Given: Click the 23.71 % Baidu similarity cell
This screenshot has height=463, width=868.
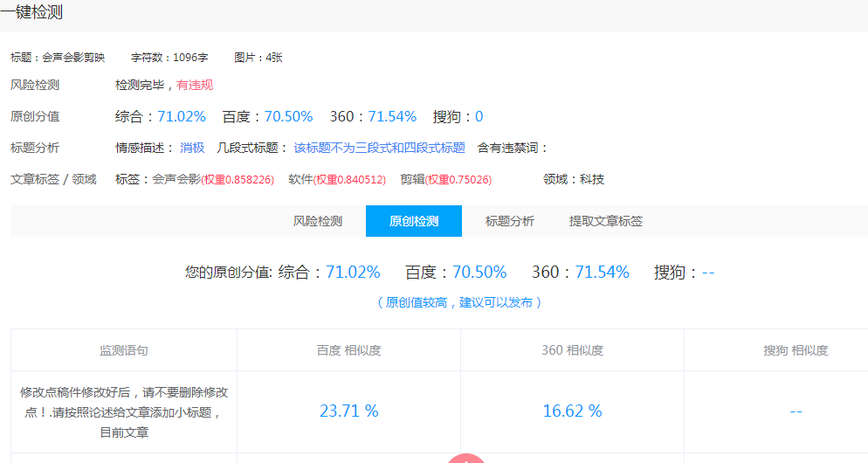Looking at the screenshot, I should [x=348, y=411].
